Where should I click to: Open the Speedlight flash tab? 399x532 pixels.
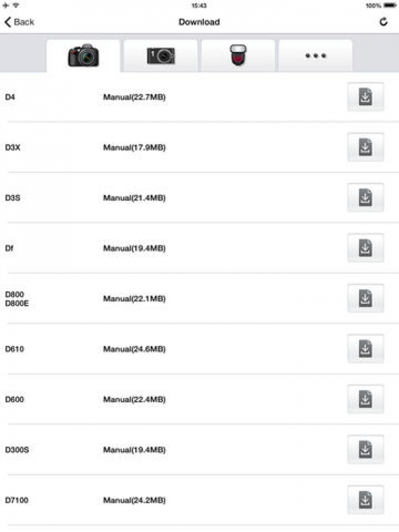238,56
